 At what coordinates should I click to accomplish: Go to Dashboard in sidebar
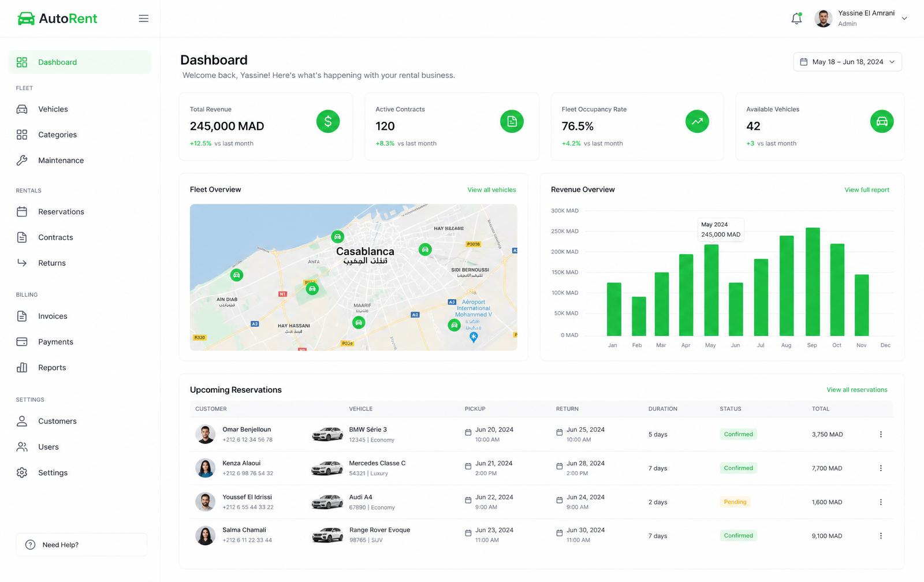[x=80, y=62]
